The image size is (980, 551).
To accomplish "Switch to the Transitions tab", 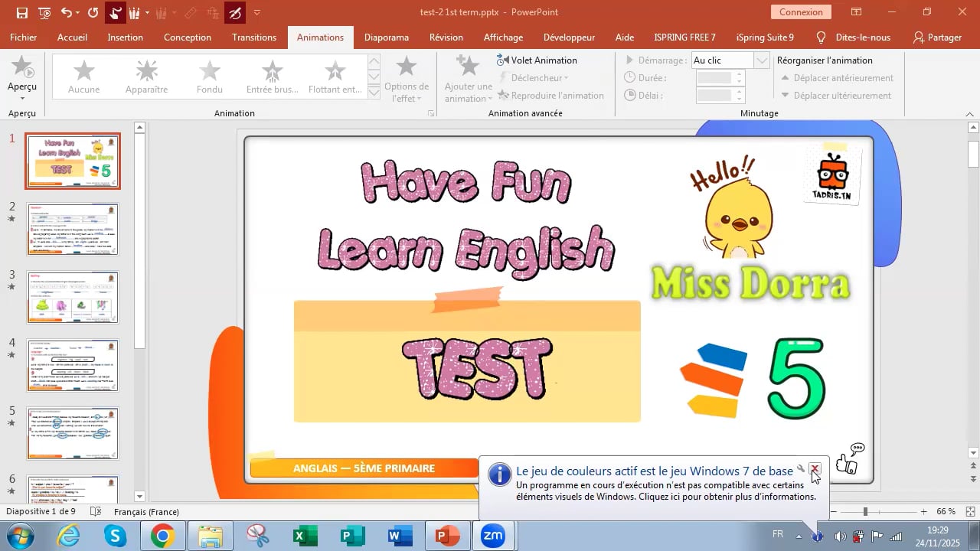I will click(253, 37).
